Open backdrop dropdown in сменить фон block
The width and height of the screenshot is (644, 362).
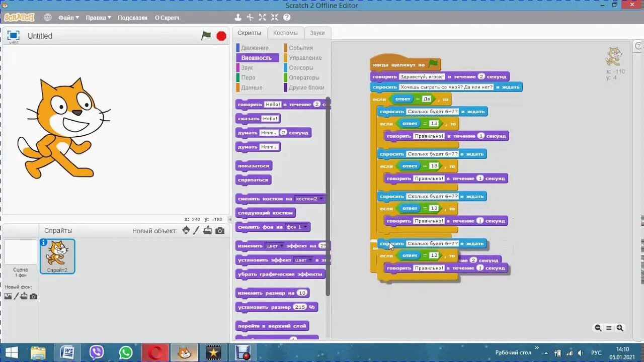pos(296,227)
